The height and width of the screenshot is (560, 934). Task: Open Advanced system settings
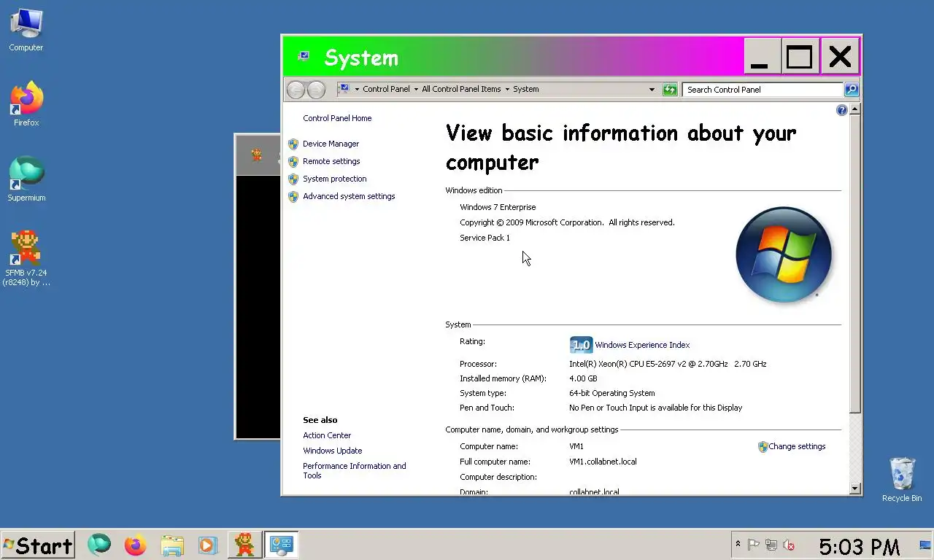click(x=349, y=196)
